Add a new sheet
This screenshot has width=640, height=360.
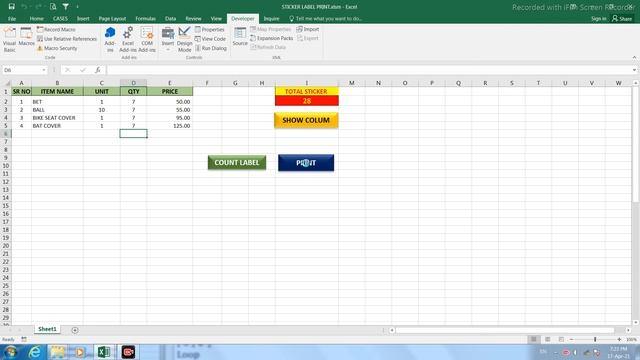(x=75, y=330)
